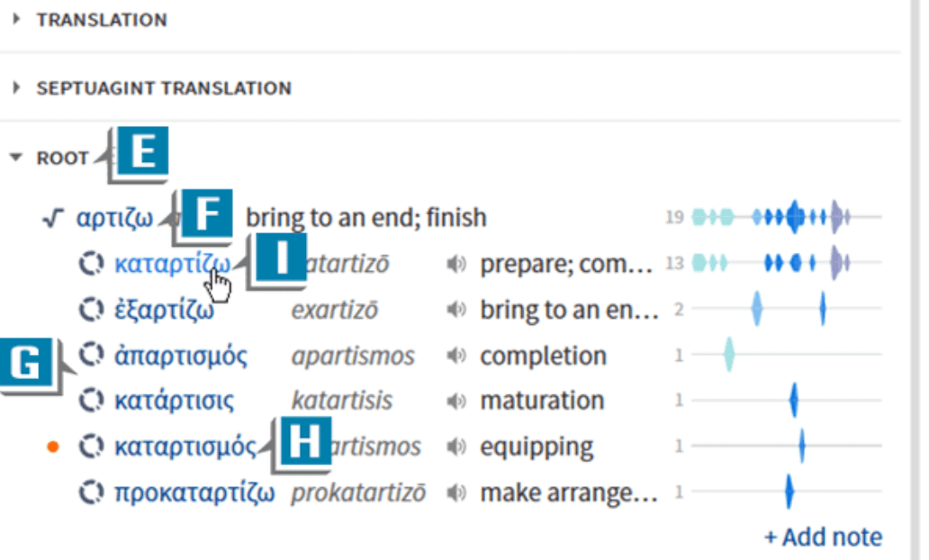Select the προκαταρτίζω lemma
Image resolution: width=929 pixels, height=560 pixels.
pyautogui.click(x=194, y=492)
